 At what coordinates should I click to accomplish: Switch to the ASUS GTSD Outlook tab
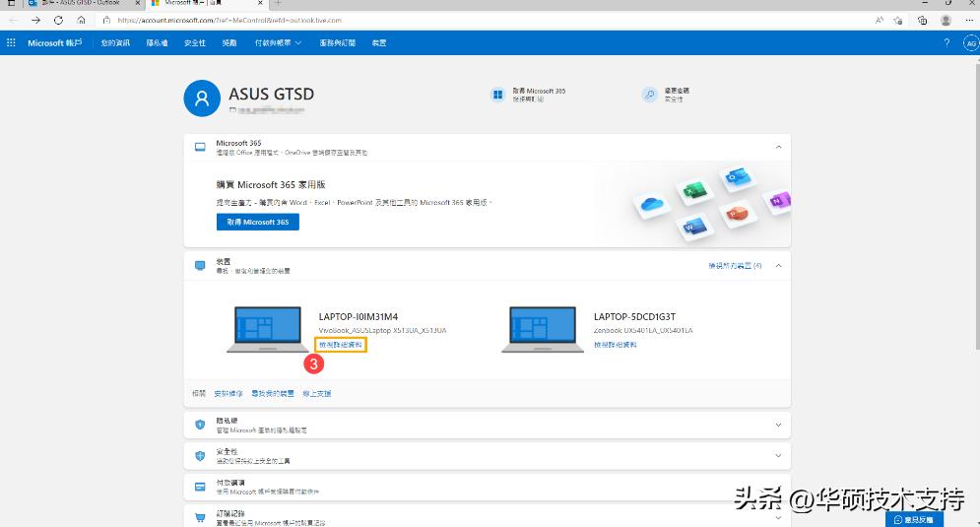(x=80, y=3)
